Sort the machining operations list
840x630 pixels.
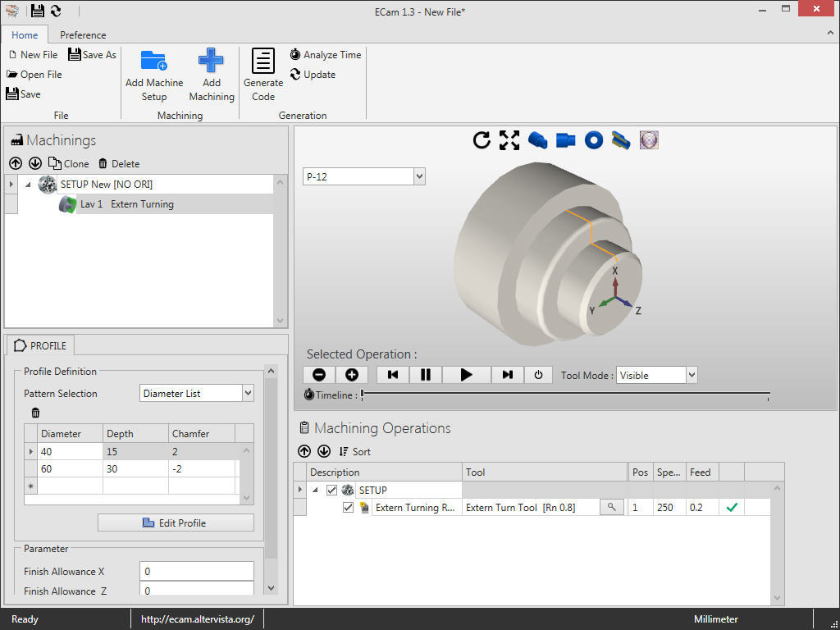tap(354, 451)
